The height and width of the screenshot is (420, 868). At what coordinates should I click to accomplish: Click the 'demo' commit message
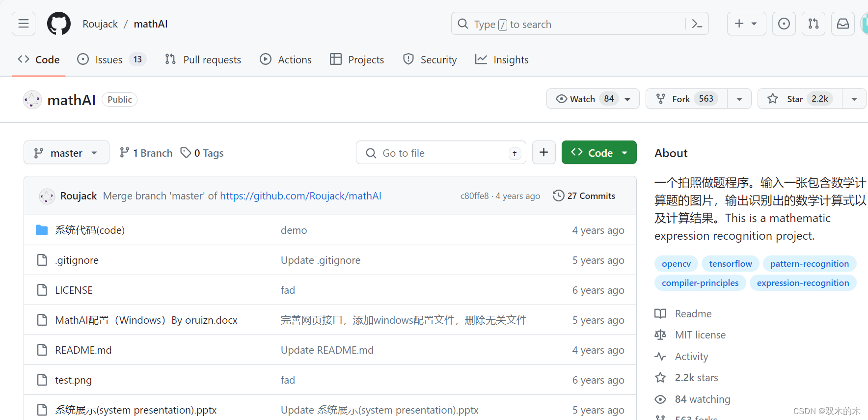294,230
